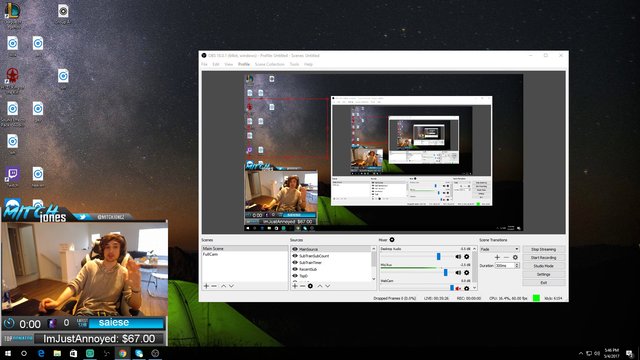Click the Mic/Aux volume slider handle

click(x=446, y=273)
